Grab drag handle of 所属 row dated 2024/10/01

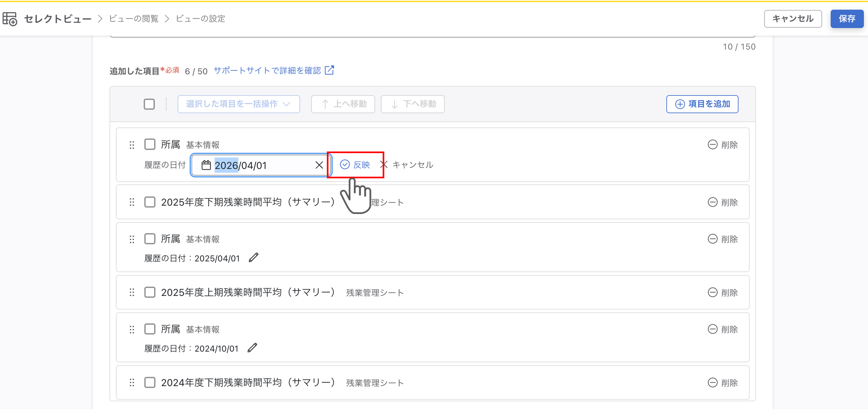pos(132,329)
